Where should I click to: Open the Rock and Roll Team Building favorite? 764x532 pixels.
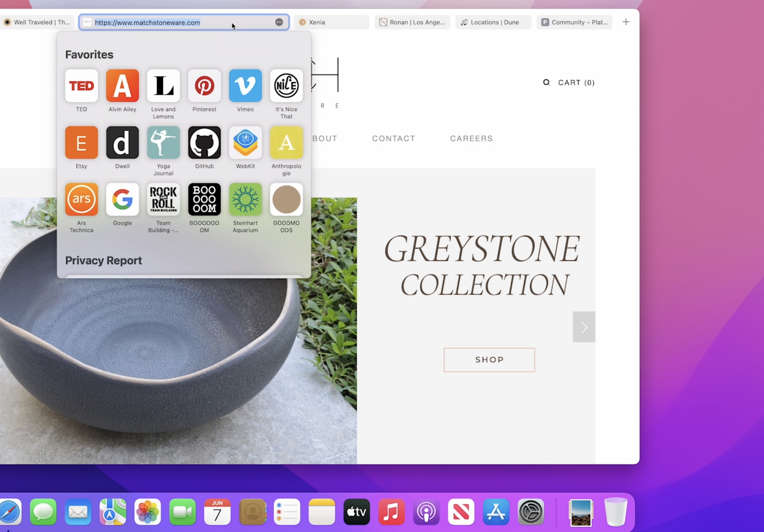163,199
